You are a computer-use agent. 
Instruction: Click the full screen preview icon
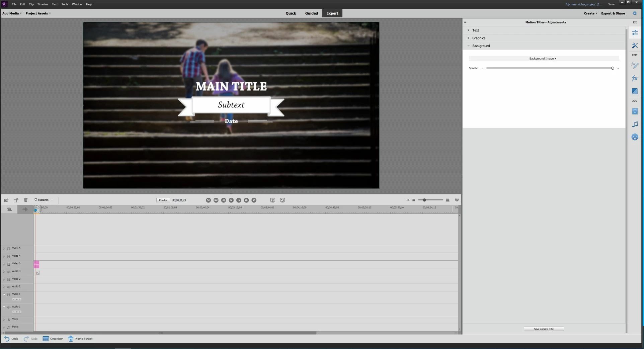click(x=283, y=200)
